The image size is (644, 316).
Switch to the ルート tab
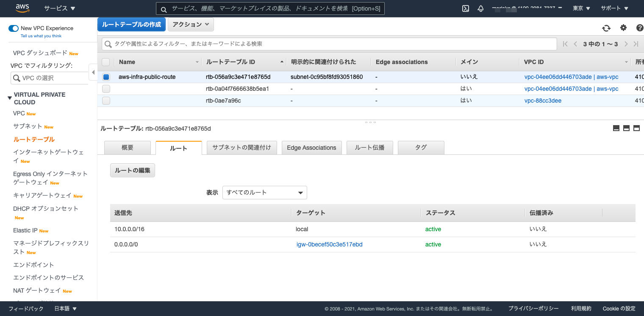(x=179, y=148)
